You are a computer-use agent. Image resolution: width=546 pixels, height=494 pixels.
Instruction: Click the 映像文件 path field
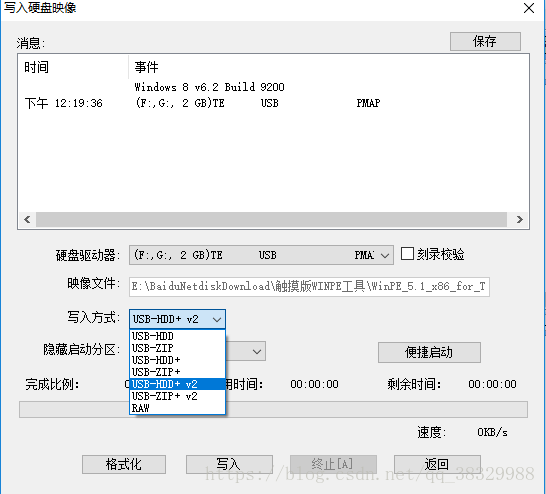pyautogui.click(x=309, y=287)
